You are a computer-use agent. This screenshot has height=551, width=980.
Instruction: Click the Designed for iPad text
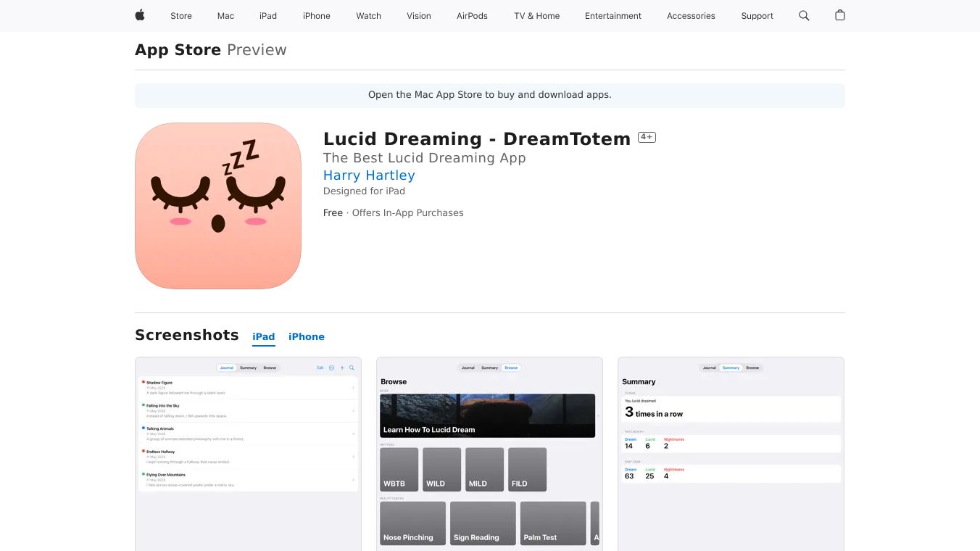pyautogui.click(x=364, y=191)
